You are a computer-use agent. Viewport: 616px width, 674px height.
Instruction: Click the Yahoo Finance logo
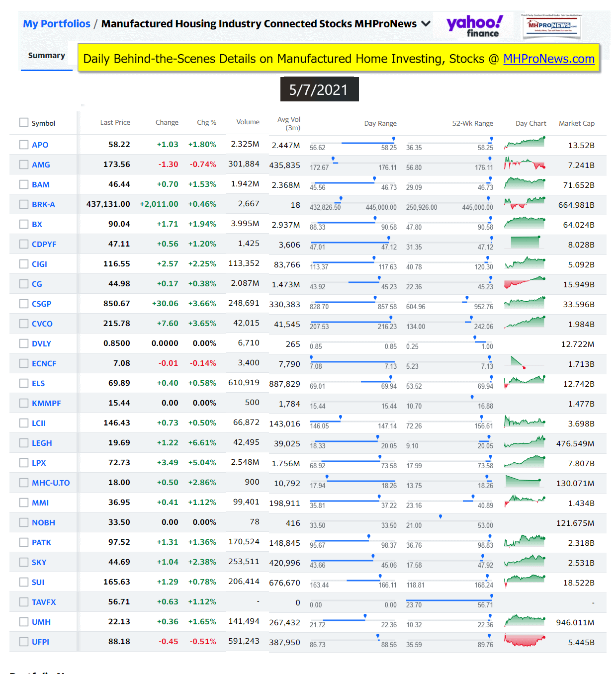[x=474, y=26]
